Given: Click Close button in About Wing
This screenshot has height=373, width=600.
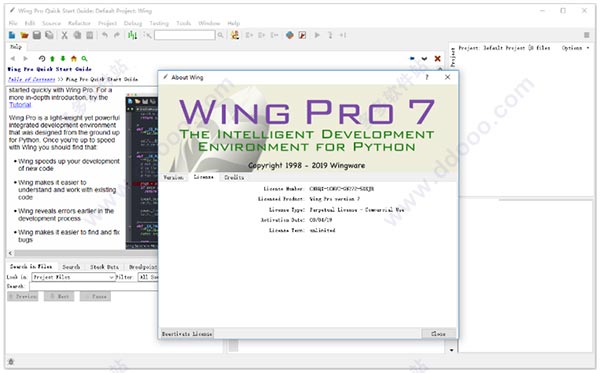Looking at the screenshot, I should pyautogui.click(x=439, y=334).
